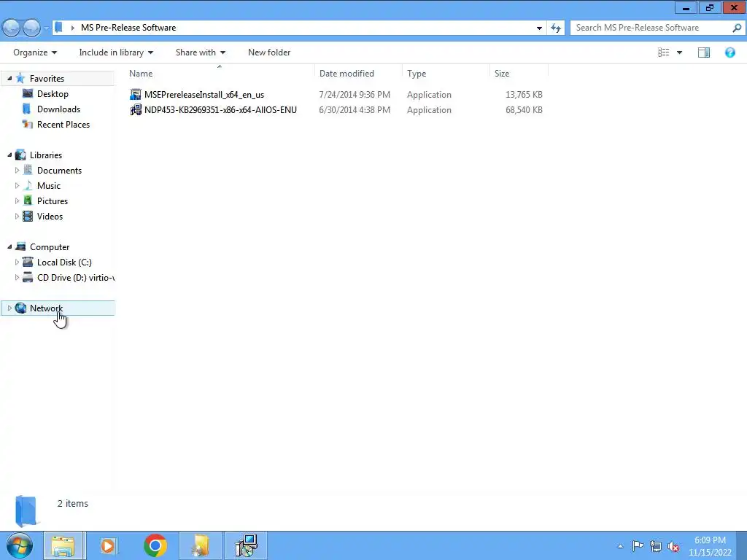The image size is (747, 560).
Task: Open Help with the question mark icon
Action: coord(729,52)
